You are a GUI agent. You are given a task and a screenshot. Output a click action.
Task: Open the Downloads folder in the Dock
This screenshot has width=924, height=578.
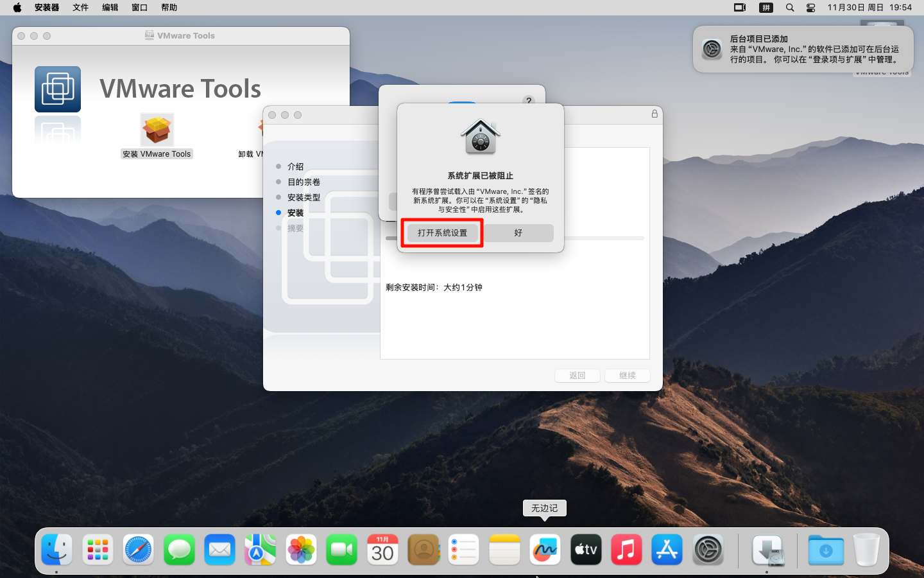[826, 550]
